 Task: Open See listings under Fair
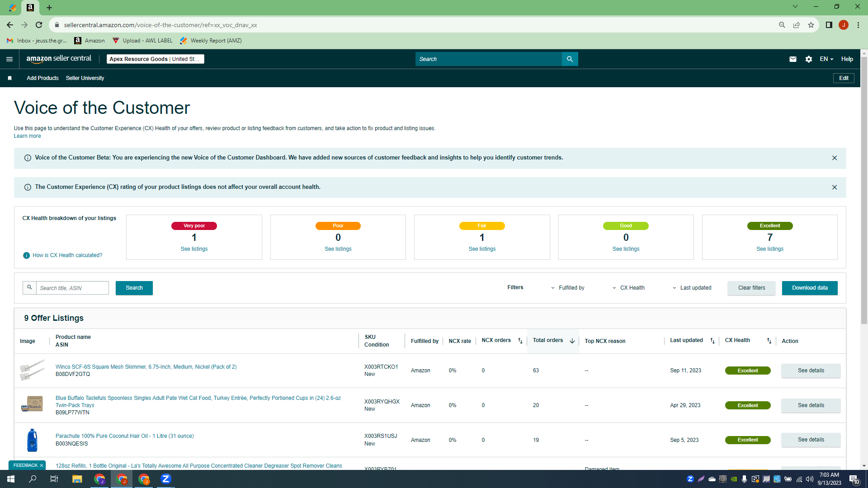pos(482,249)
